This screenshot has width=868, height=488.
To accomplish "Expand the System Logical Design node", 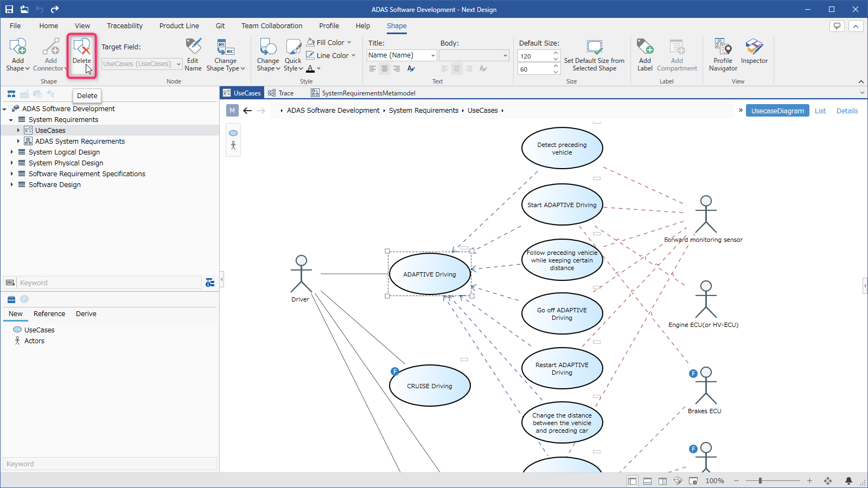I will click(11, 152).
